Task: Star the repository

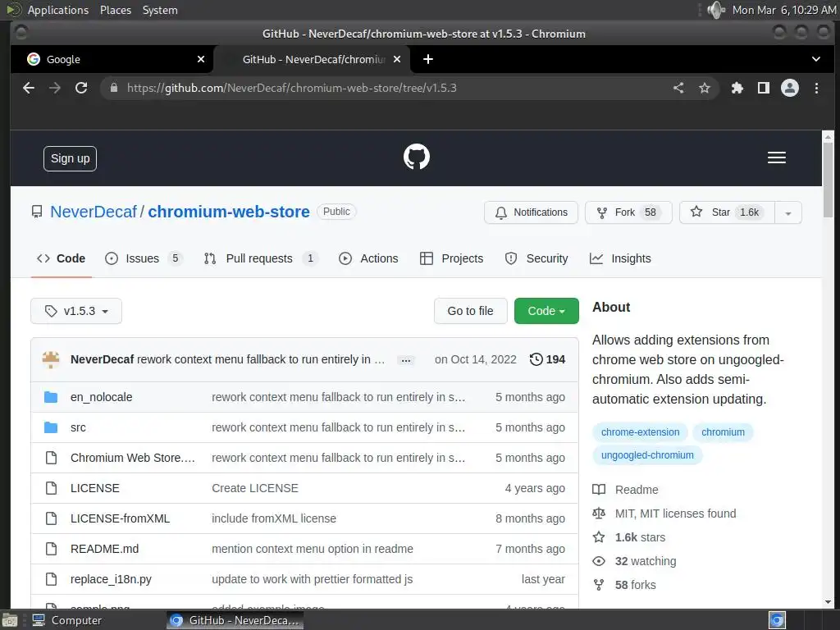Action: 727,212
